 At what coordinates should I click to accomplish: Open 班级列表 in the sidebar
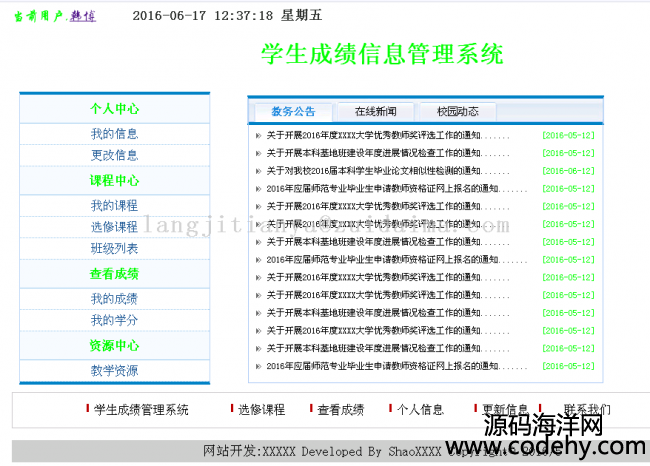(114, 249)
